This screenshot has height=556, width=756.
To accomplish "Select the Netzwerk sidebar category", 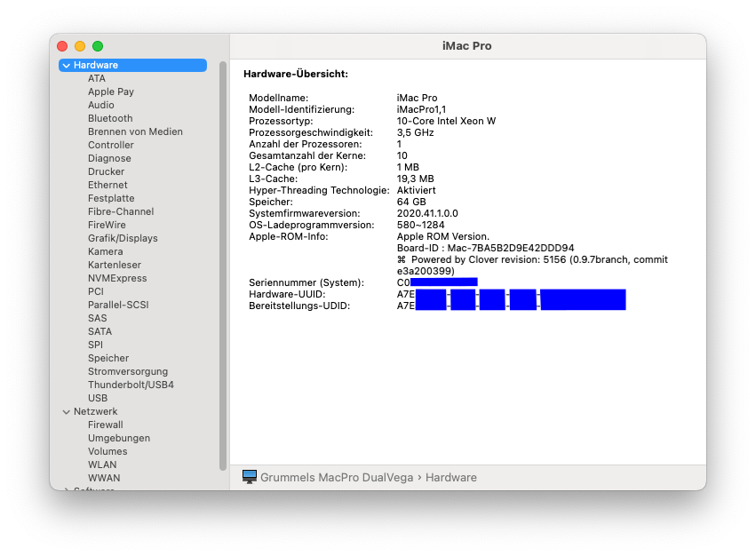I will click(95, 412).
